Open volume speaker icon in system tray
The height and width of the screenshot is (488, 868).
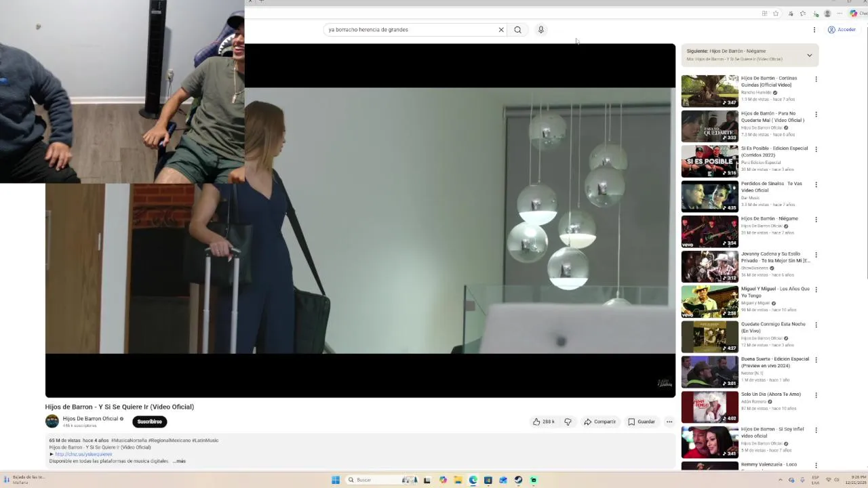click(837, 480)
